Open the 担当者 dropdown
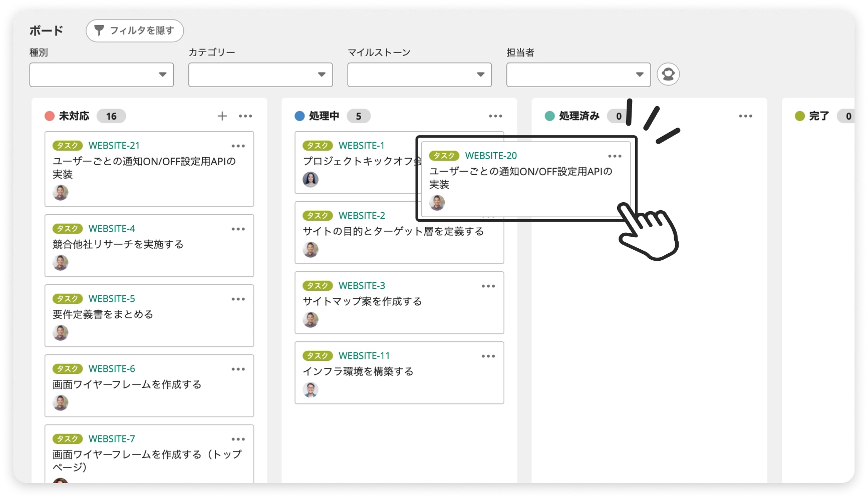The image size is (868, 499). pyautogui.click(x=578, y=75)
